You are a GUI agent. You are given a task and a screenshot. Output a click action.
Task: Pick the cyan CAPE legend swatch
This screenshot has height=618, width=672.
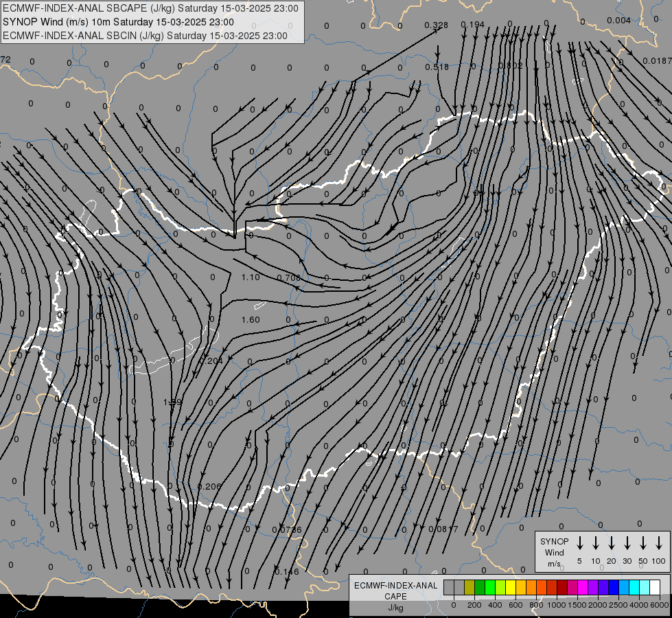click(x=634, y=587)
